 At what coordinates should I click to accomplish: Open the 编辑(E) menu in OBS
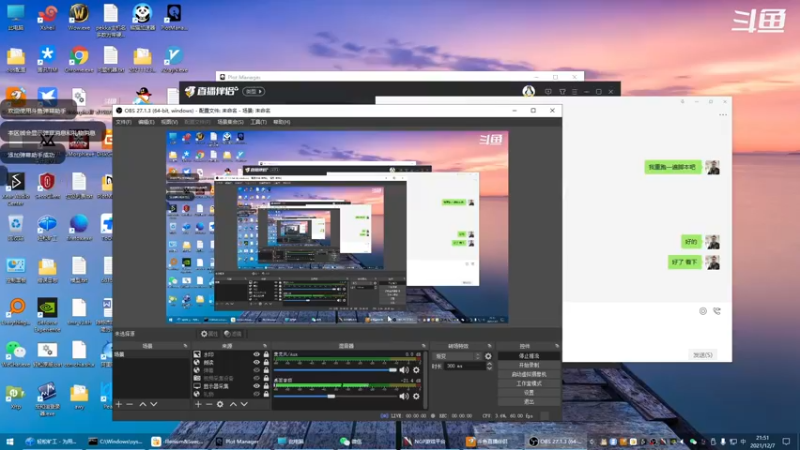point(146,122)
